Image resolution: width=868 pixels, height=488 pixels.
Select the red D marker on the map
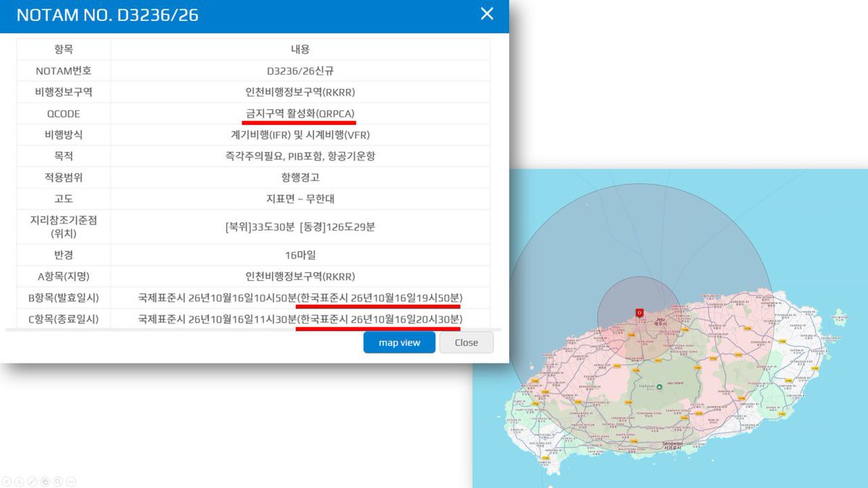639,312
